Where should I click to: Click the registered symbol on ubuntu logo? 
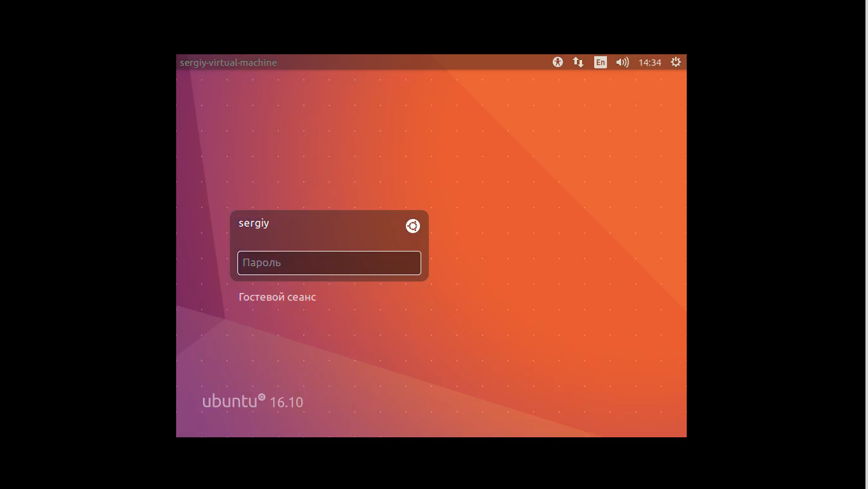[262, 396]
